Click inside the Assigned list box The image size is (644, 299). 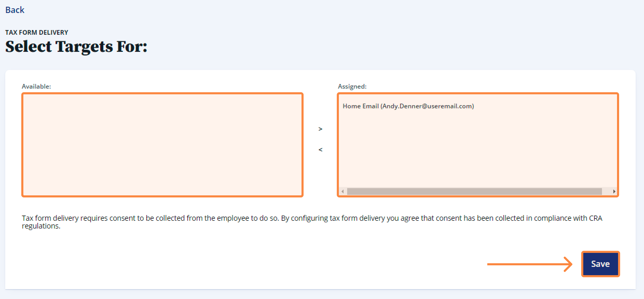[477, 145]
